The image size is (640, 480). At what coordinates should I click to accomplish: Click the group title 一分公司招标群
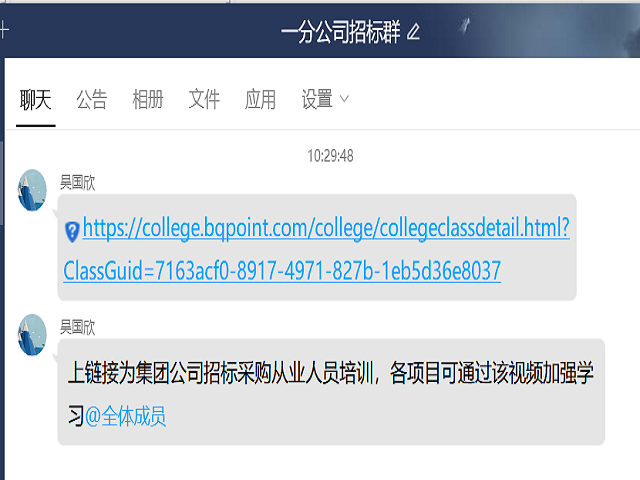[340, 33]
